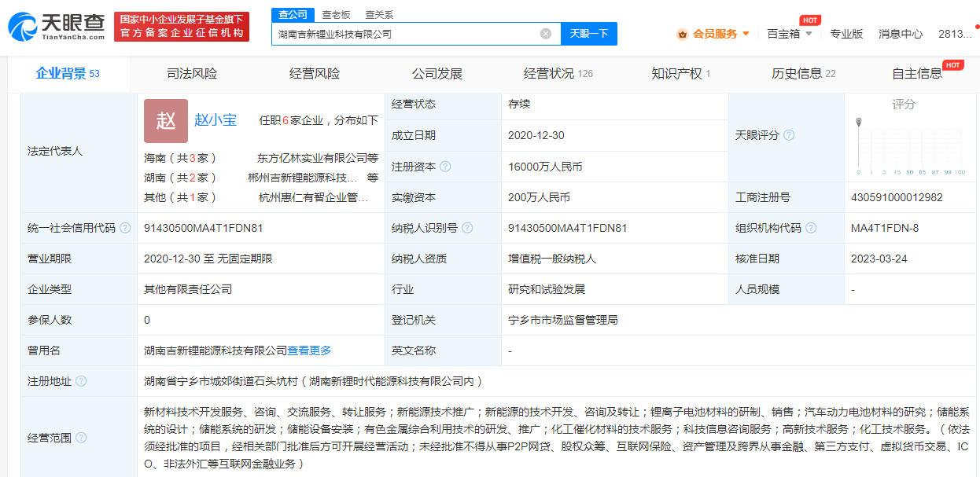The height and width of the screenshot is (477, 980).
Task: Click 其他（共1家） region entry
Action: point(180,197)
